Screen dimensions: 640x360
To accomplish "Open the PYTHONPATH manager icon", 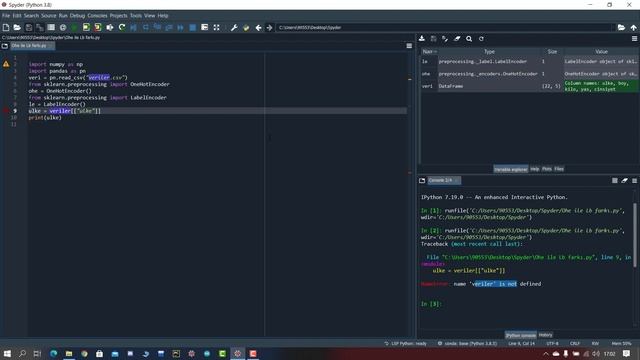I will [246, 27].
